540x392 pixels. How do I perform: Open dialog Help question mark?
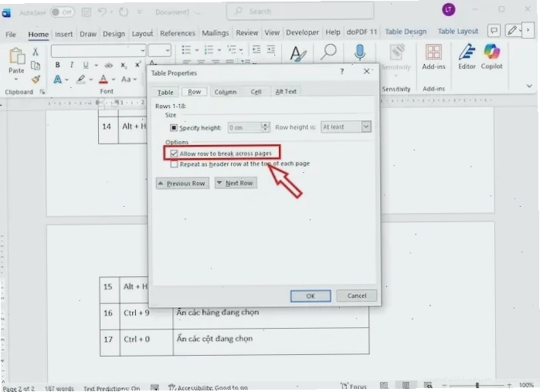(x=341, y=72)
